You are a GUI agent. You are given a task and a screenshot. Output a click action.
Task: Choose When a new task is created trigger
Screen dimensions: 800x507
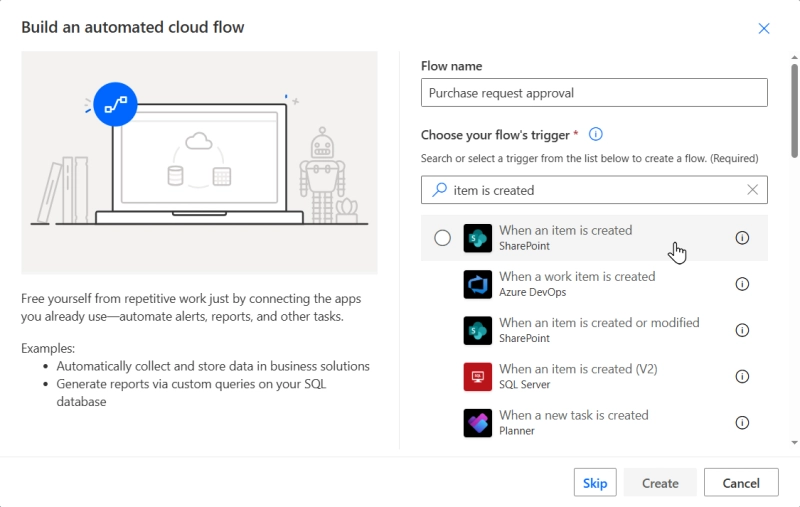574,416
